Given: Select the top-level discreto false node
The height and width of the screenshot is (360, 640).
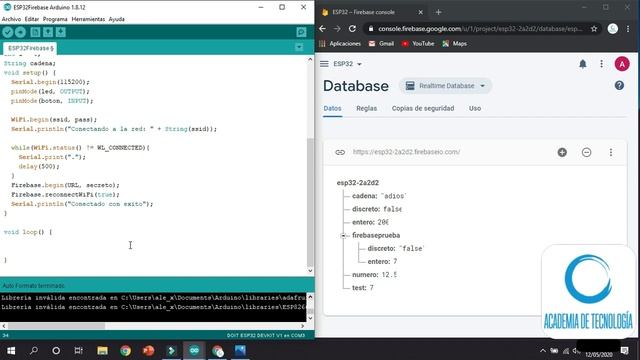Looking at the screenshot, I should (x=377, y=209).
